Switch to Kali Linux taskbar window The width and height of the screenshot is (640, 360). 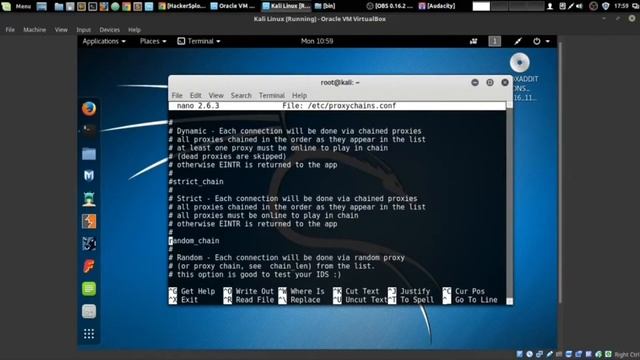(x=287, y=6)
